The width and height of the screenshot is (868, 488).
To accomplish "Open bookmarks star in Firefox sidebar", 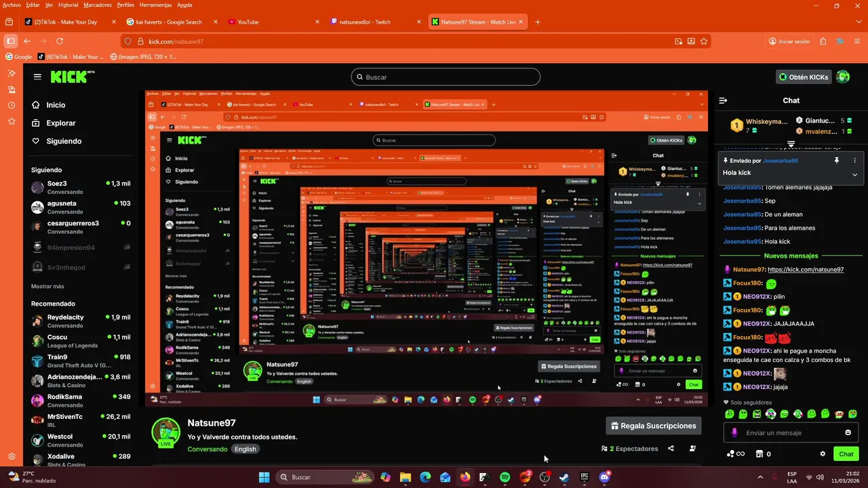I will tap(12, 121).
